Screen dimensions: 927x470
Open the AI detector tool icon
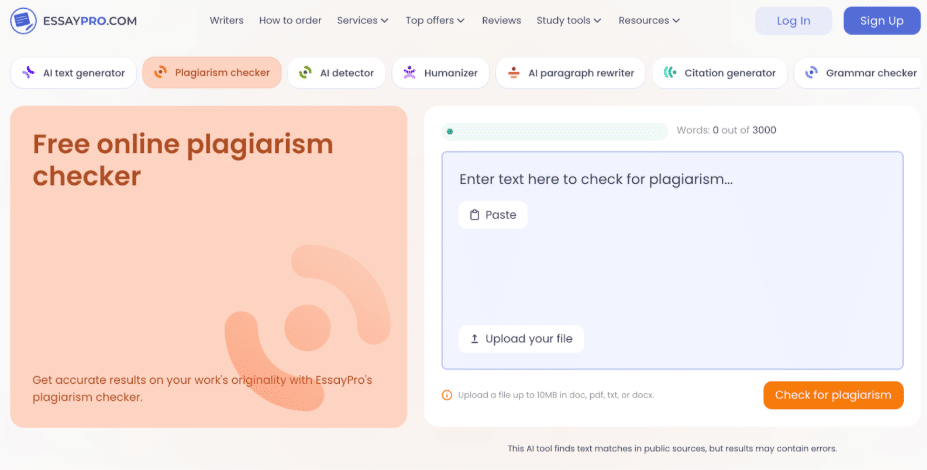tap(305, 73)
